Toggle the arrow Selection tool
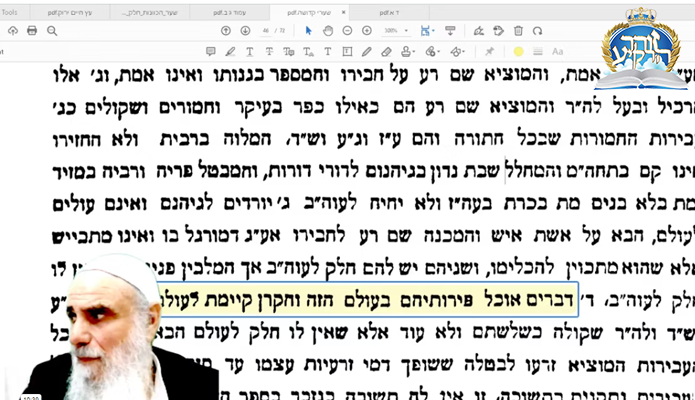This screenshot has height=400, width=695. [x=309, y=30]
